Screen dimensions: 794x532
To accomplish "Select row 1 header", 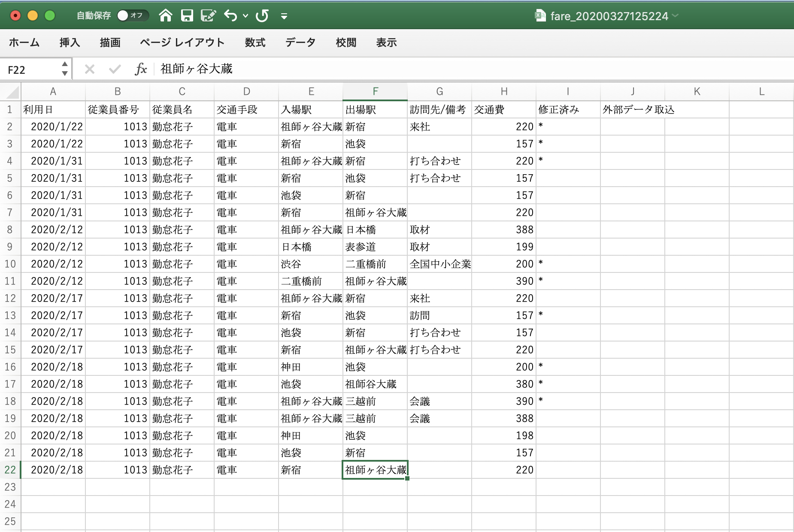I will coord(10,109).
